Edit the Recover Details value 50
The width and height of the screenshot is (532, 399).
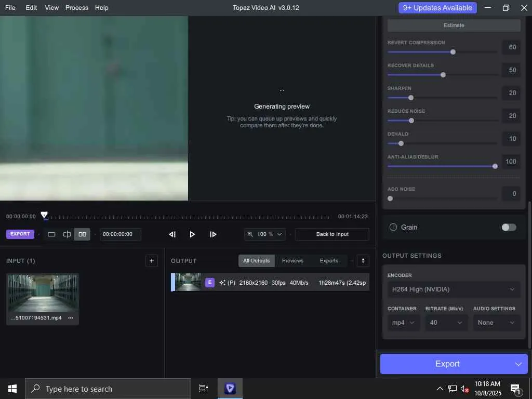coord(511,70)
